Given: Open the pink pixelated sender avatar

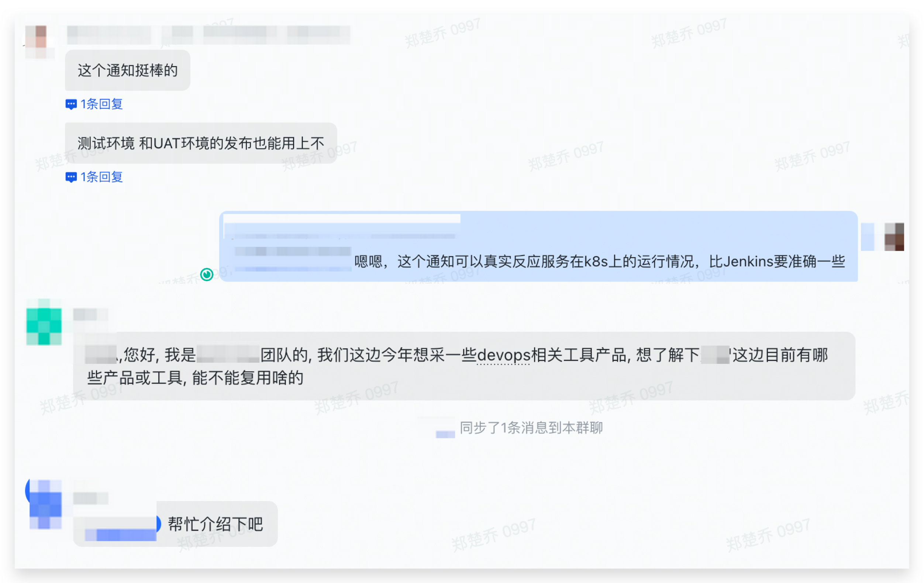Looking at the screenshot, I should click(39, 42).
